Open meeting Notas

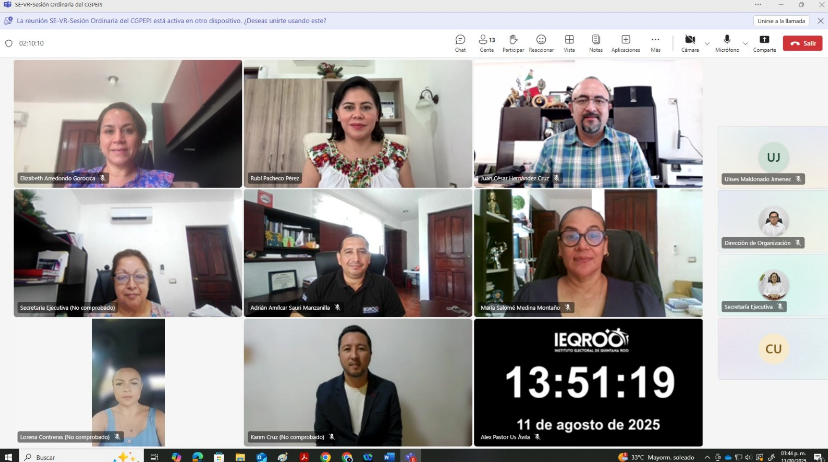[x=596, y=42]
